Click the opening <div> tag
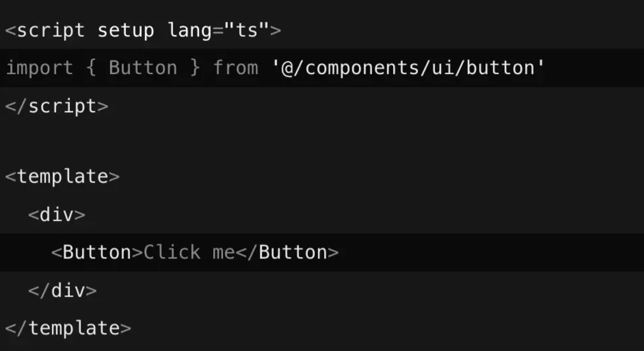The image size is (644, 351). (57, 214)
